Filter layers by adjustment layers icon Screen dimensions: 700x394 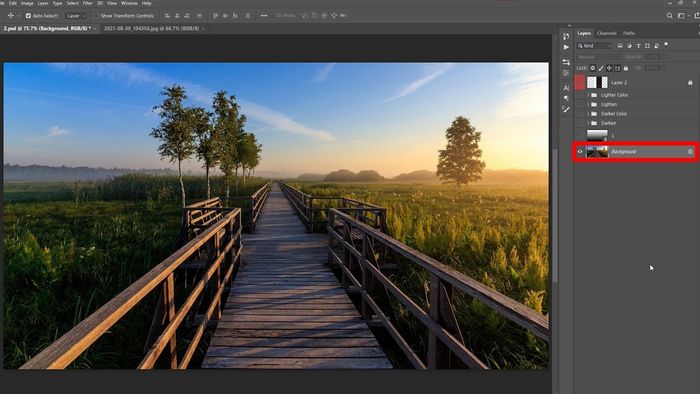tap(629, 46)
